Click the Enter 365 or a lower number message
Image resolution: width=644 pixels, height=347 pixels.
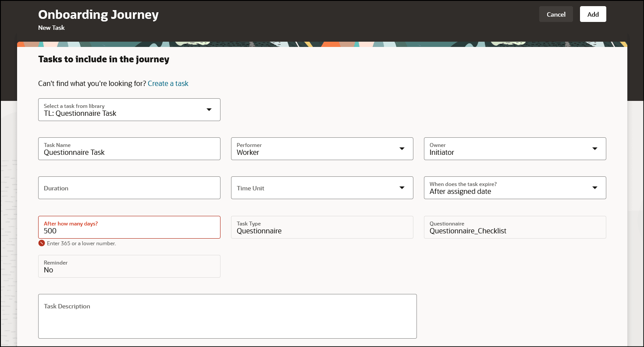point(82,243)
